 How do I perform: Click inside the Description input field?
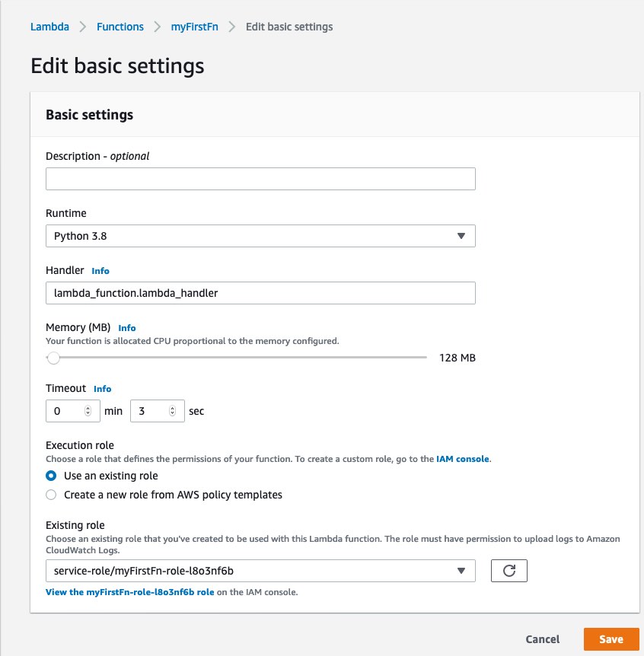pyautogui.click(x=260, y=178)
